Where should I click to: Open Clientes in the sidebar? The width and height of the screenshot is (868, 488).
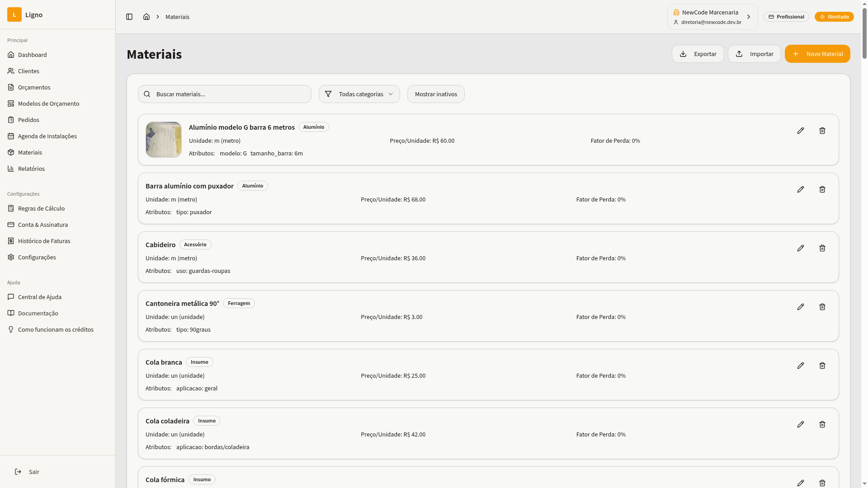[x=57, y=71]
